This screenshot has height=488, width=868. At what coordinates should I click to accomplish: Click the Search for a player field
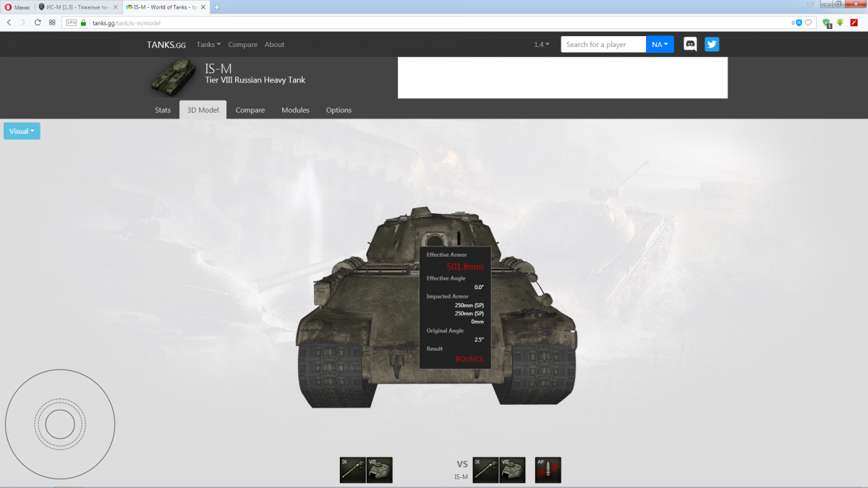coord(603,44)
